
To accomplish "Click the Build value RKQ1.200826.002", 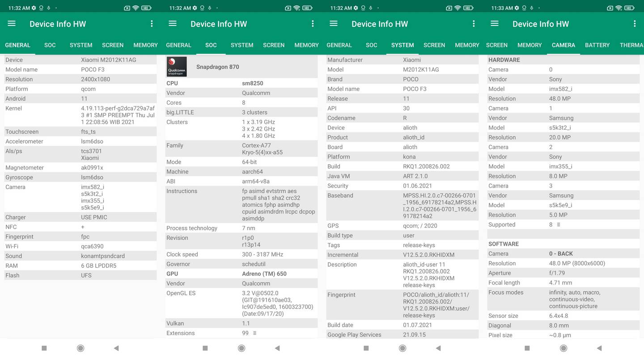I will tap(426, 166).
